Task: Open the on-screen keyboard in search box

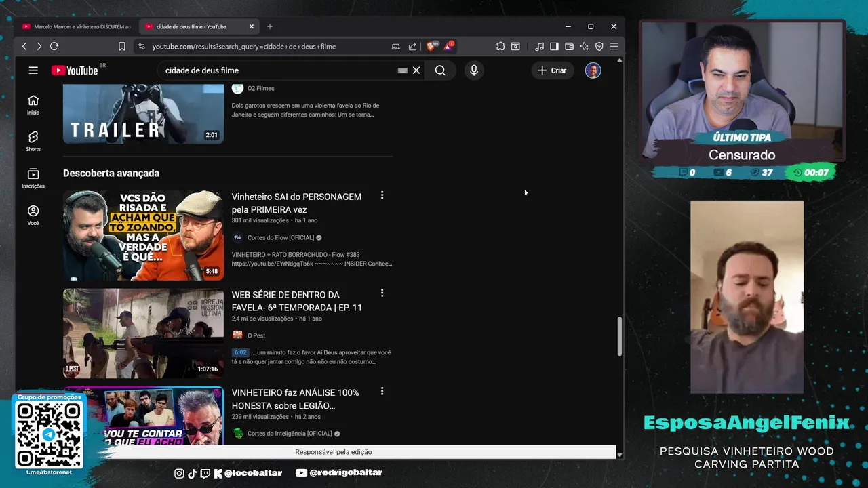Action: point(403,70)
